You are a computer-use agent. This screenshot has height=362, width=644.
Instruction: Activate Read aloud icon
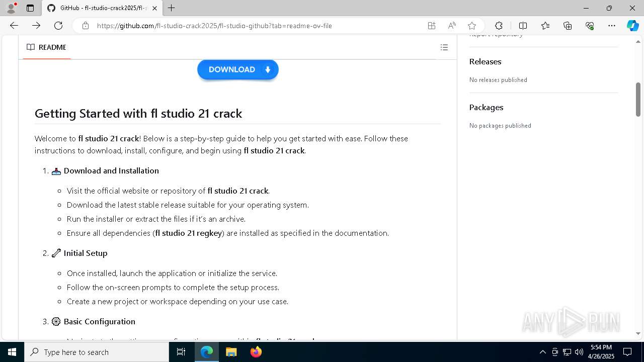coord(452,26)
